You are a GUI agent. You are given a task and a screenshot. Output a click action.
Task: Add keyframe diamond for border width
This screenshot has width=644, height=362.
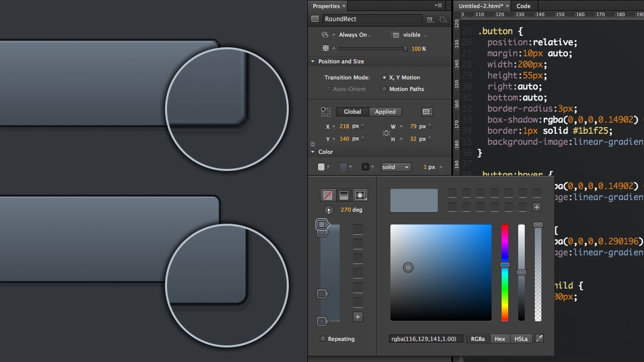(x=441, y=167)
